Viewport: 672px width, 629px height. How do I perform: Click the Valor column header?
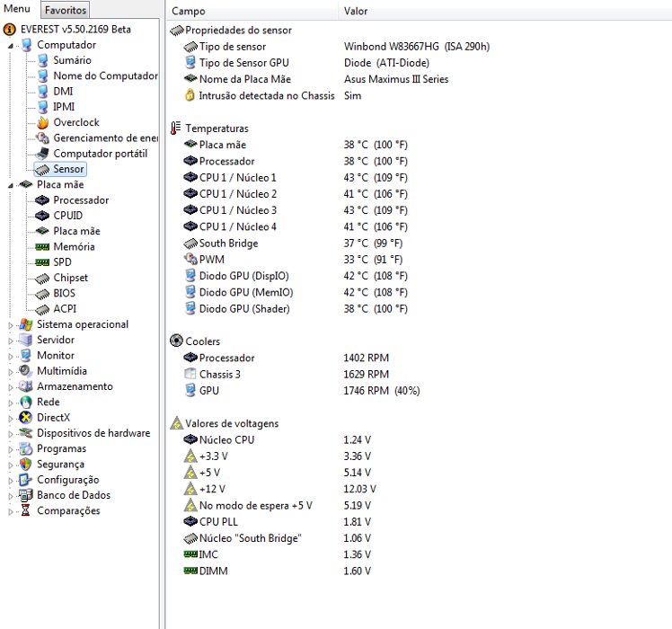click(356, 11)
